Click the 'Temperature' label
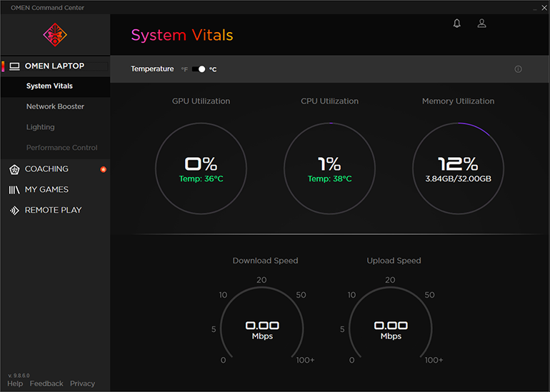Image resolution: width=550 pixels, height=392 pixels. coord(152,69)
